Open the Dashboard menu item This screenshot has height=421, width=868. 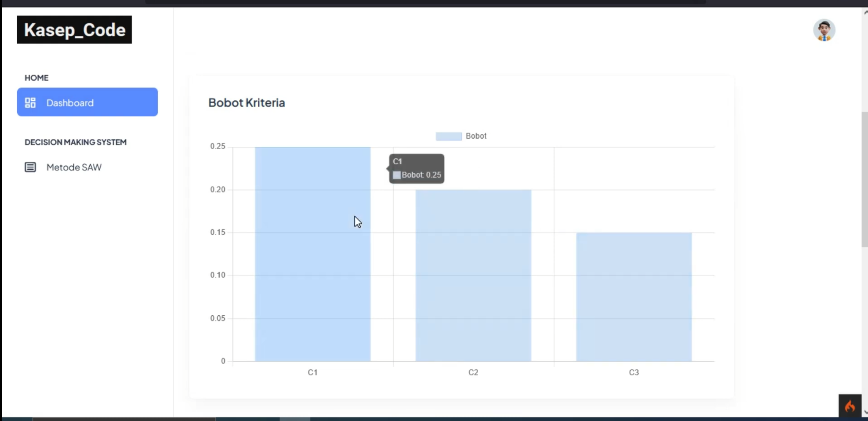[x=87, y=102]
